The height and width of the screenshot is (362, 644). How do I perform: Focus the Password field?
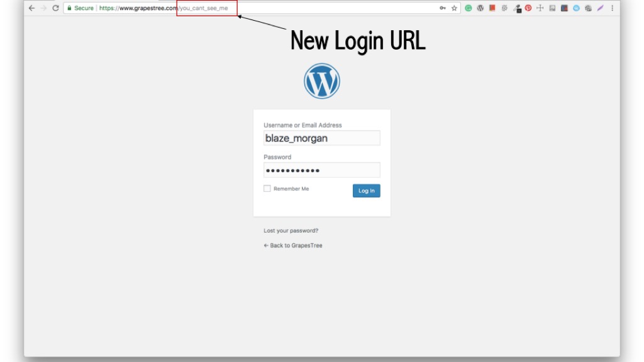[x=322, y=170]
